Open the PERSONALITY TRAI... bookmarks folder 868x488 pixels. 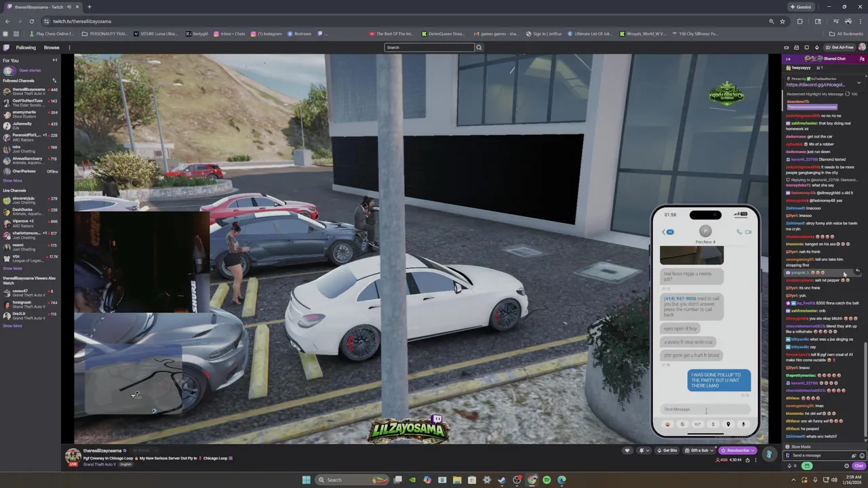click(104, 34)
